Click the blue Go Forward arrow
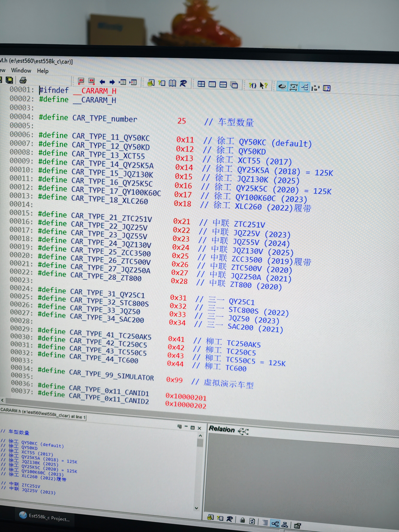The image size is (399, 532). [112, 82]
